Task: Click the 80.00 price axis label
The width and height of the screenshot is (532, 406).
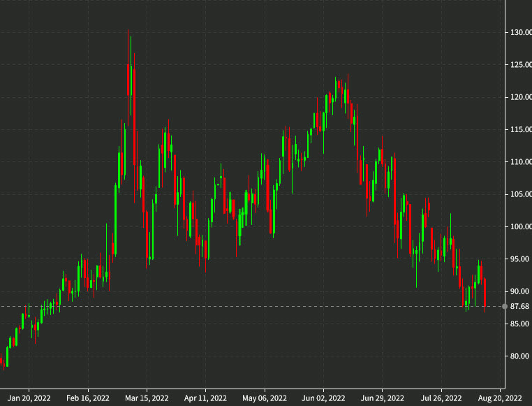Action: click(519, 356)
